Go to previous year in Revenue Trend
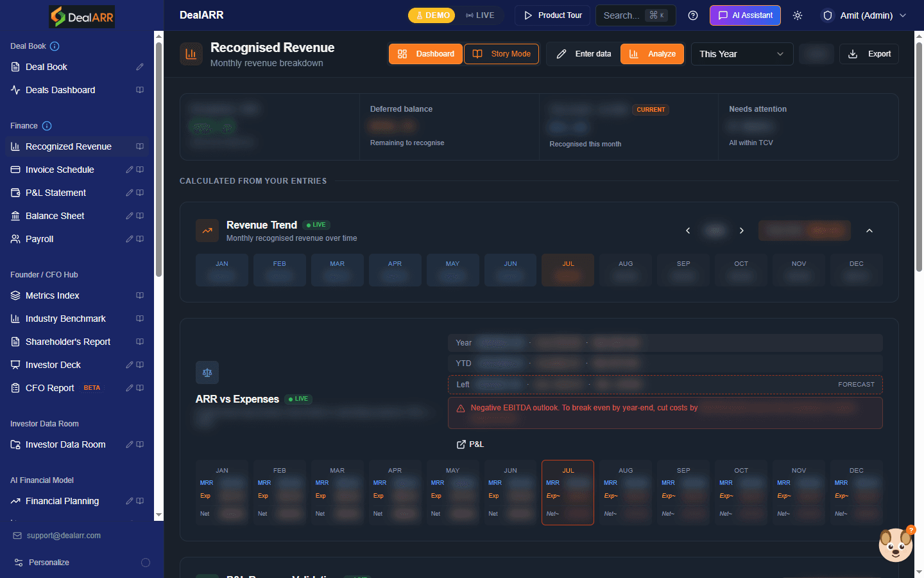The height and width of the screenshot is (578, 924). coord(688,231)
